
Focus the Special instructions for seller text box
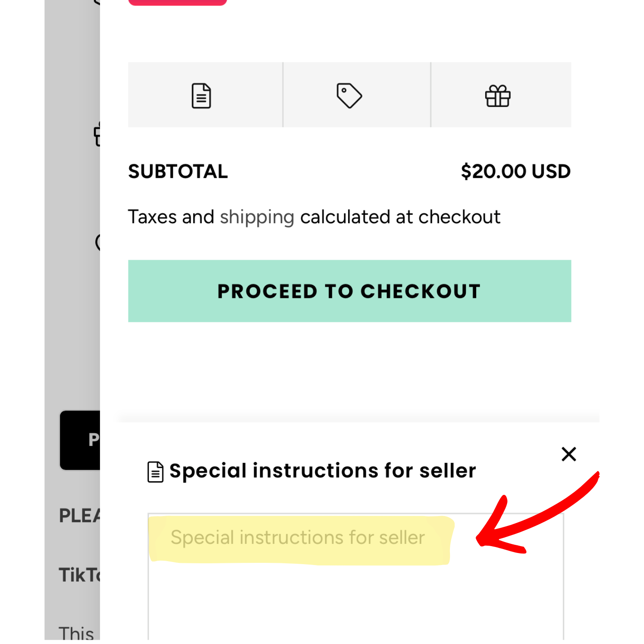[355, 577]
